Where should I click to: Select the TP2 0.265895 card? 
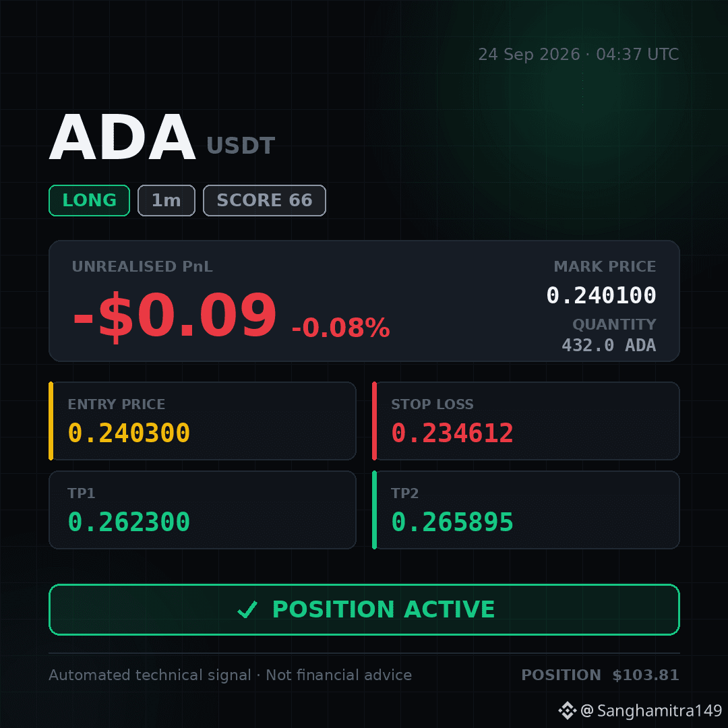(x=526, y=510)
